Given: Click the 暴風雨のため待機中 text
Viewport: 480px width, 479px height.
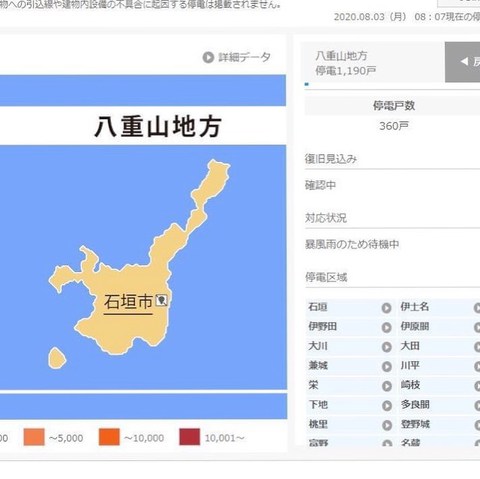Looking at the screenshot, I should click(352, 244).
